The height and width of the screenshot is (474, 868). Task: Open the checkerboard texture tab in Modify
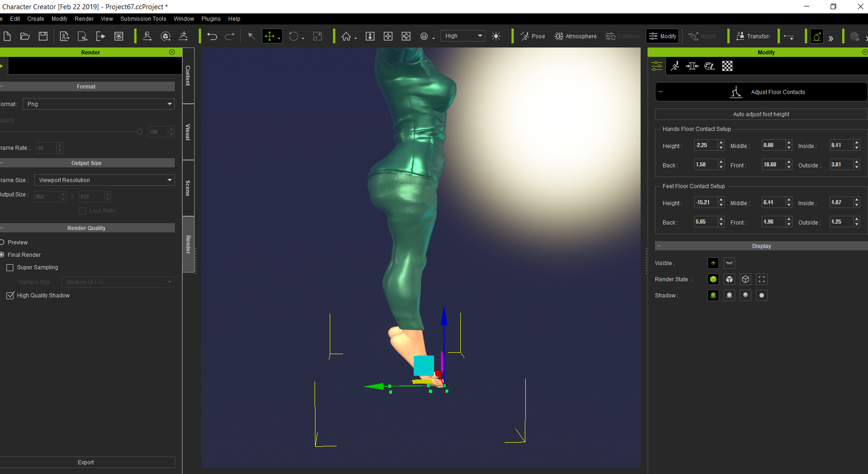tap(727, 66)
